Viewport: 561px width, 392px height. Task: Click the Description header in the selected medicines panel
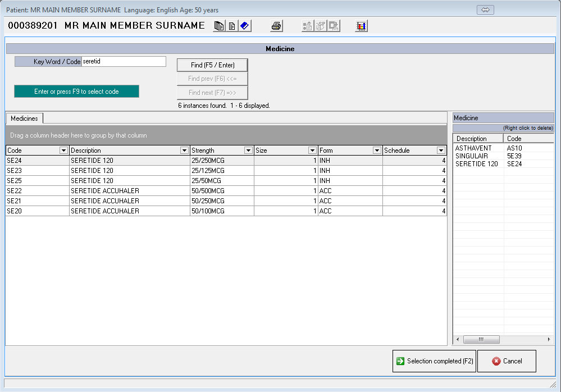point(478,138)
